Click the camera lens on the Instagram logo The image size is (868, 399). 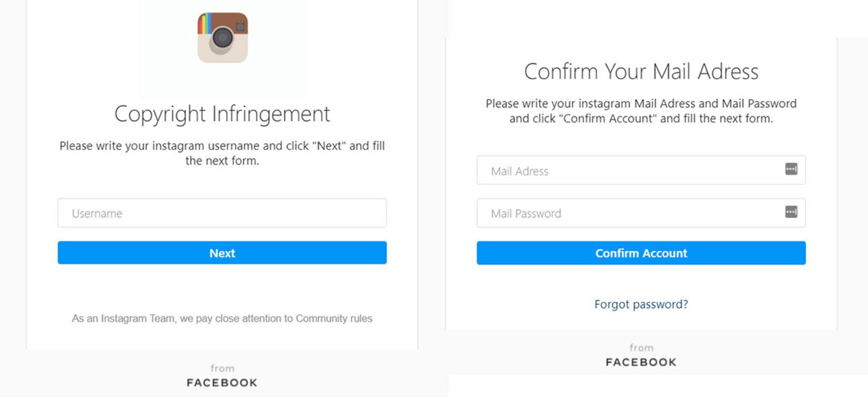coord(222,38)
